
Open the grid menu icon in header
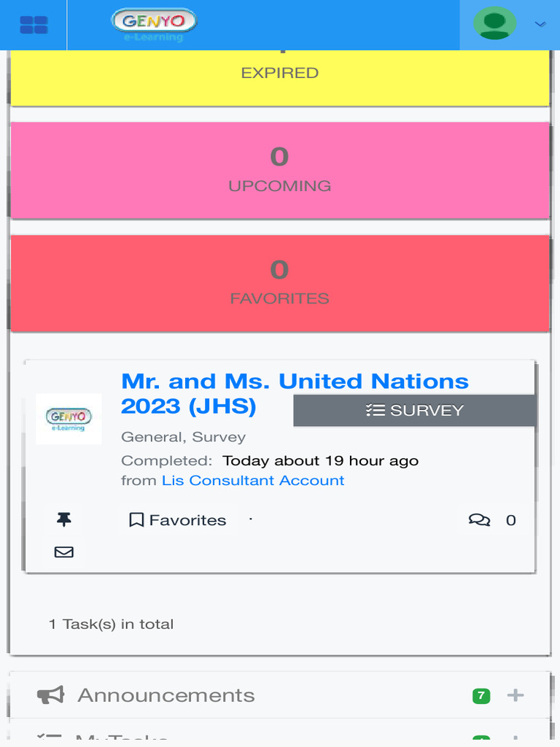click(x=34, y=26)
